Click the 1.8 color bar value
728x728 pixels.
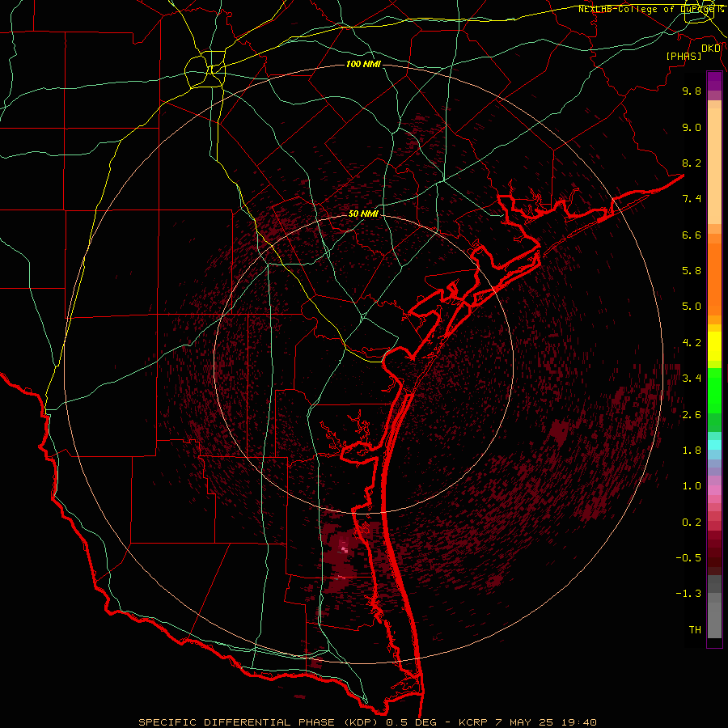(692, 451)
